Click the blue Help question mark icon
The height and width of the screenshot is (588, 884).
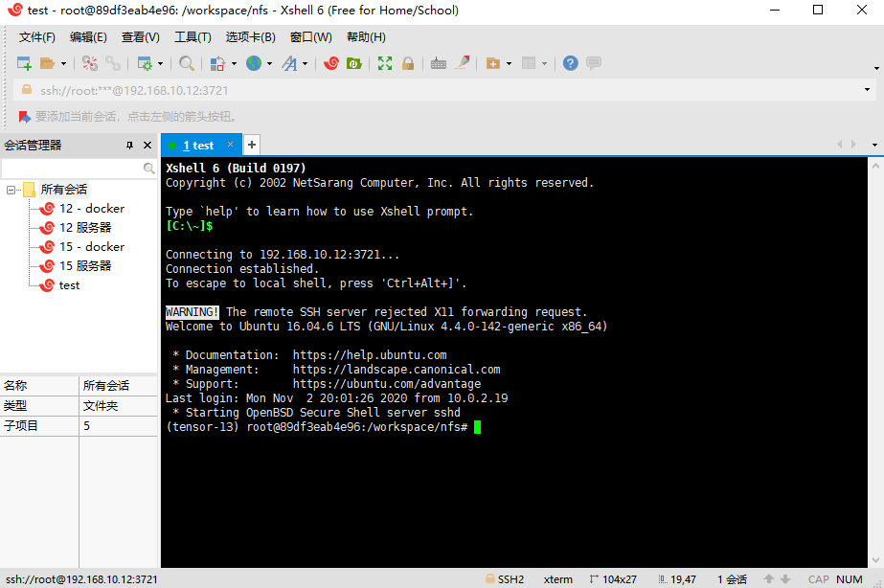tap(571, 63)
